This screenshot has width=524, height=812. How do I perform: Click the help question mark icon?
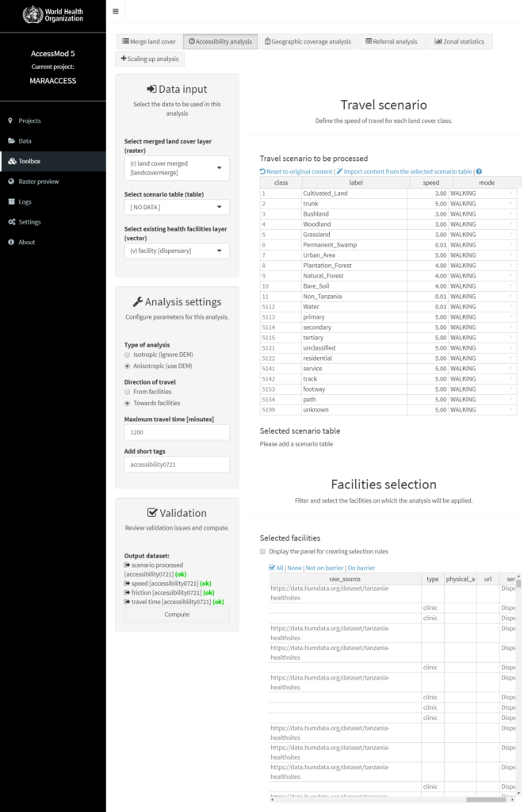[x=479, y=171]
